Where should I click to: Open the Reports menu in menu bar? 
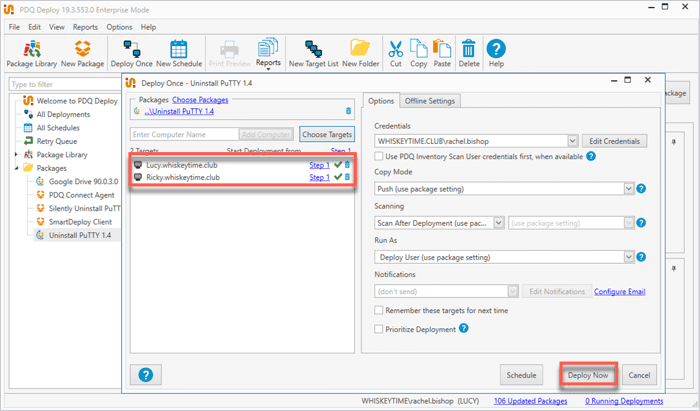click(x=85, y=27)
